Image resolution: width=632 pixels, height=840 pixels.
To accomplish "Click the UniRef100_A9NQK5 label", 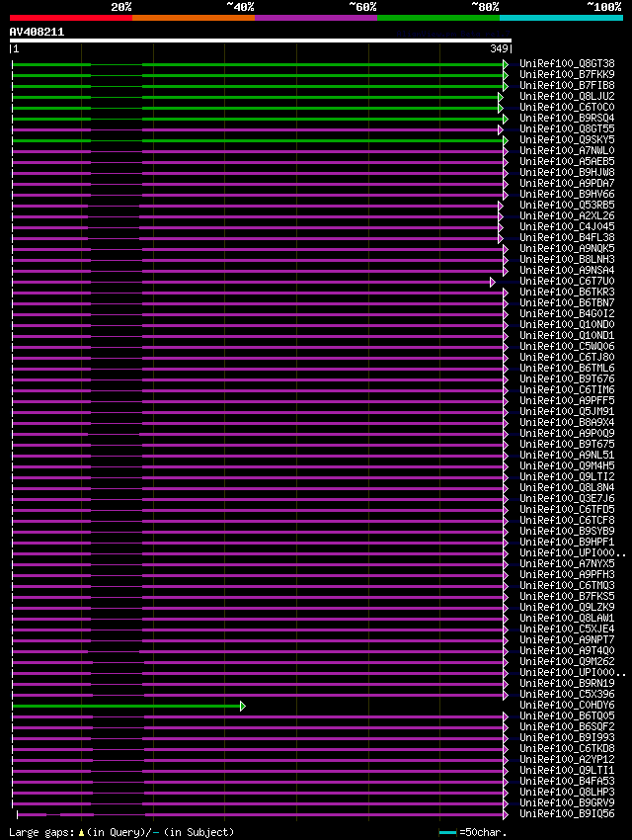I will coord(567,249).
